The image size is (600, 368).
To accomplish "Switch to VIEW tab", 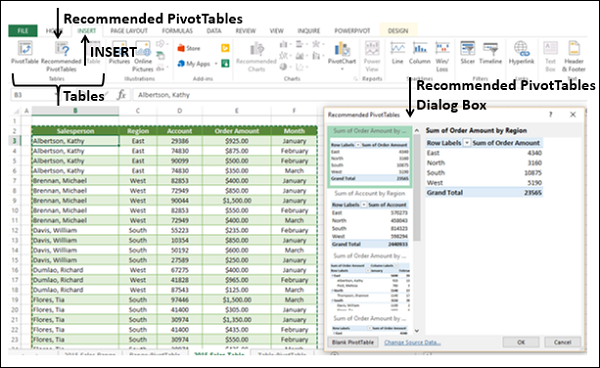I will 276,31.
